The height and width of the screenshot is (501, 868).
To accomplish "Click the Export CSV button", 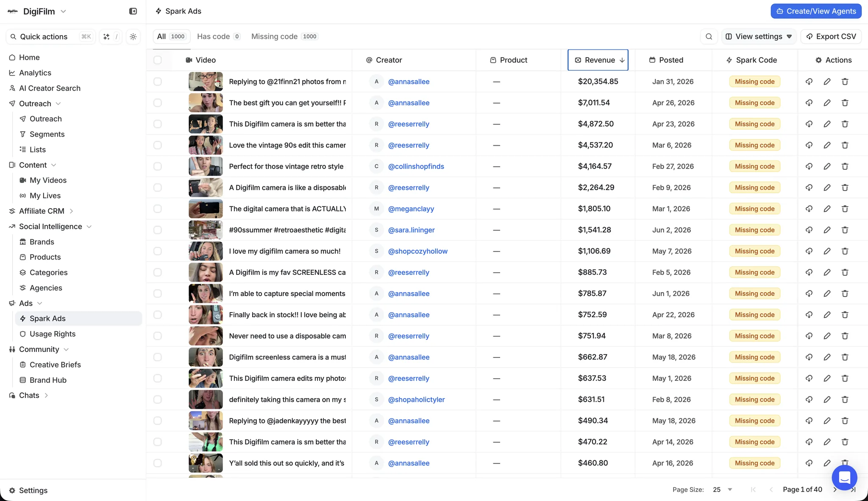I will [x=831, y=37].
